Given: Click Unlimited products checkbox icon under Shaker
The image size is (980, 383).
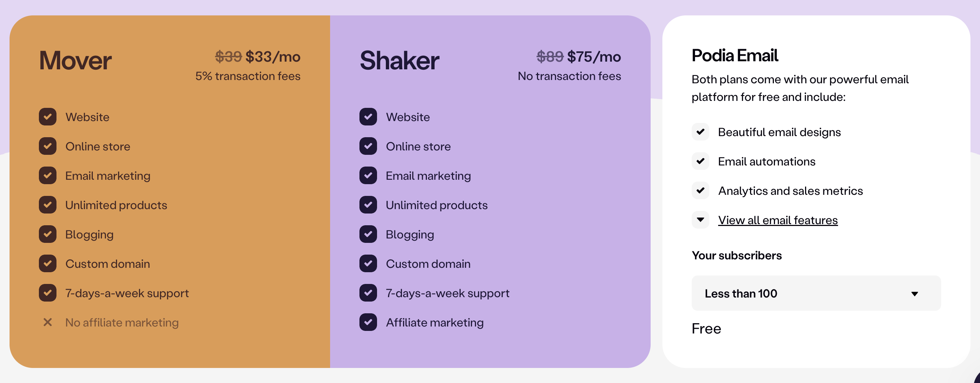Looking at the screenshot, I should [368, 205].
